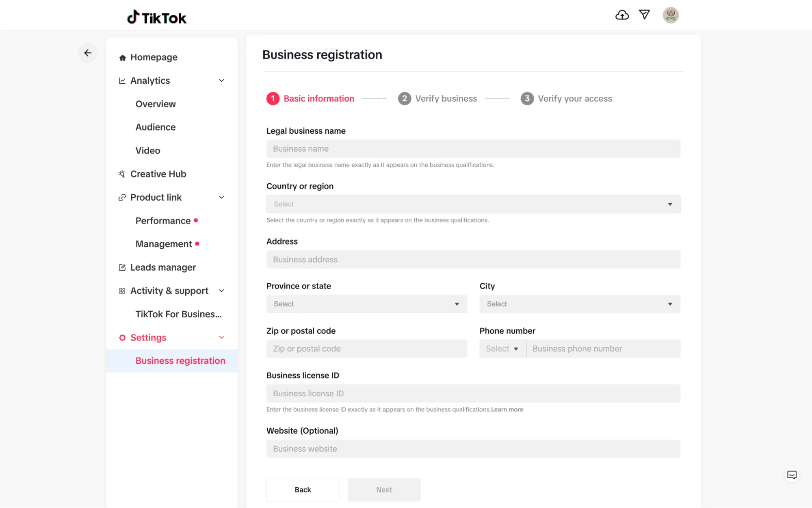This screenshot has height=508, width=812.
Task: Go to Leads manager
Action: (x=163, y=267)
